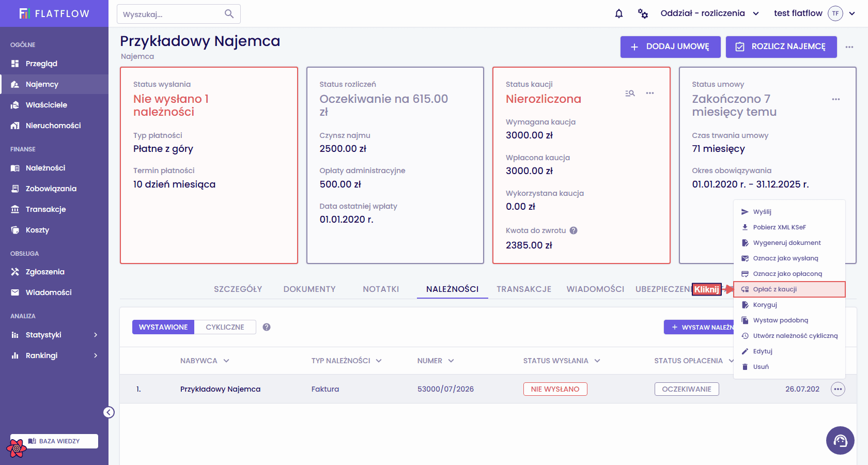Open the support chat headset button
This screenshot has height=465, width=868.
pos(840,440)
